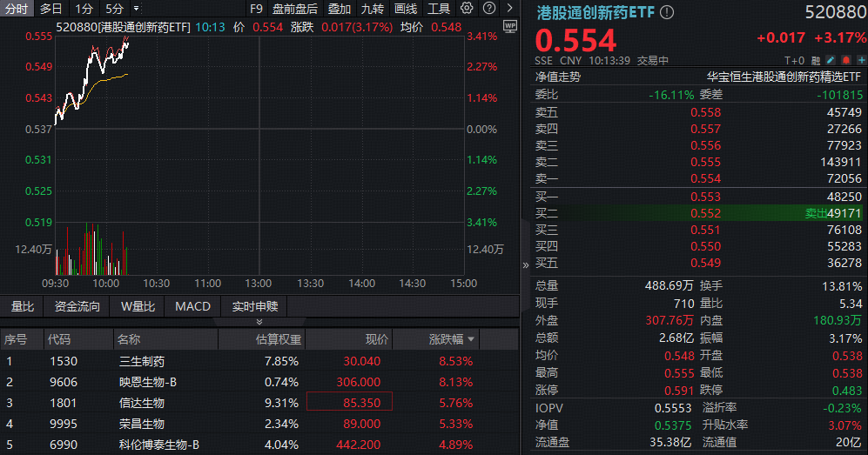Expand toolbar with the right arrow chevron

[x=508, y=9]
